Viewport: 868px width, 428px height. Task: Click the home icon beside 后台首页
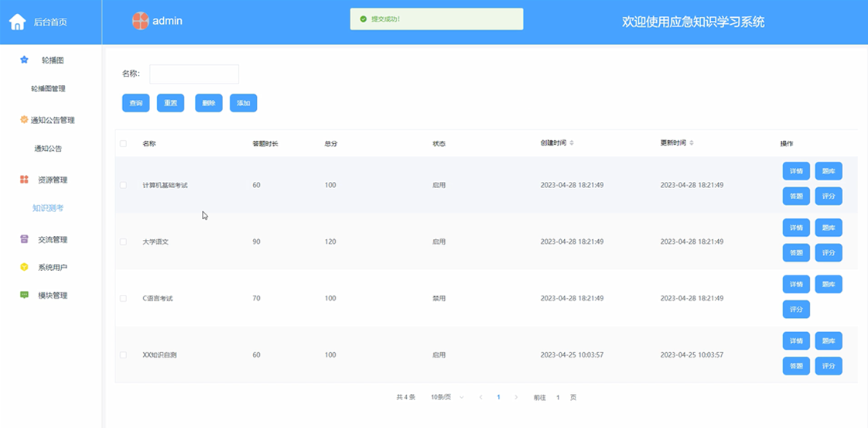[17, 22]
